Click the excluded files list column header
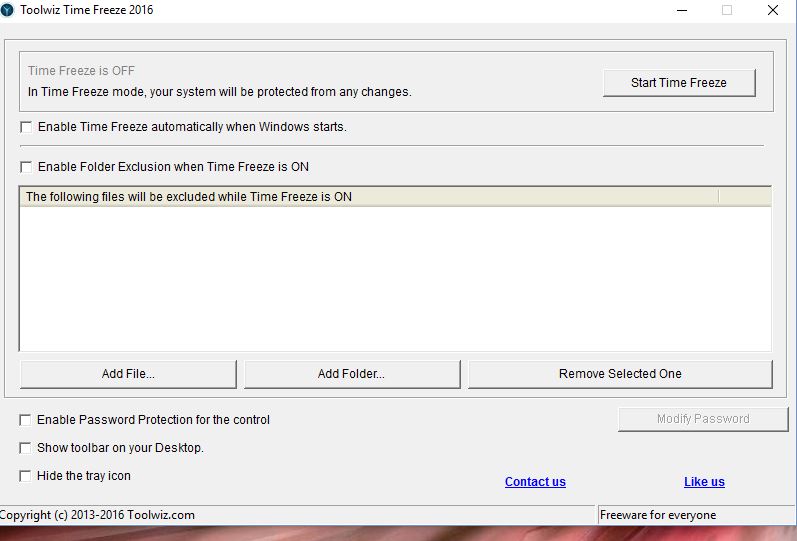This screenshot has width=797, height=541. click(x=369, y=197)
